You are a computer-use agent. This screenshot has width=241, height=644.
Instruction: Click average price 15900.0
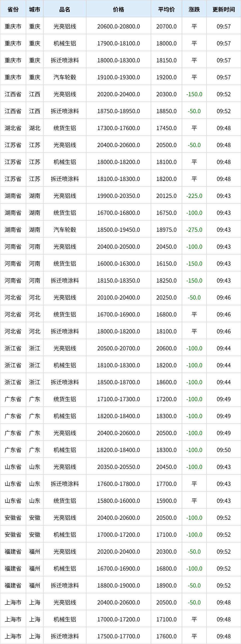(166, 501)
